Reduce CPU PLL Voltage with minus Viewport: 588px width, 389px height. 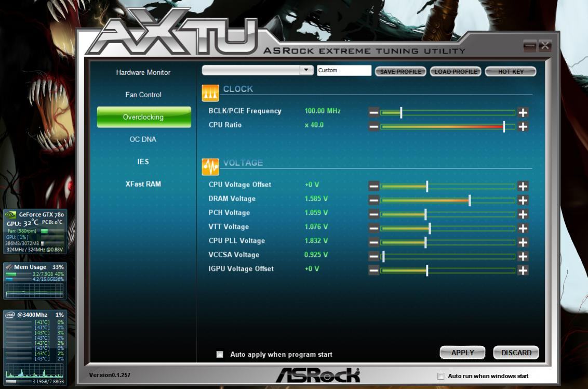click(x=373, y=242)
